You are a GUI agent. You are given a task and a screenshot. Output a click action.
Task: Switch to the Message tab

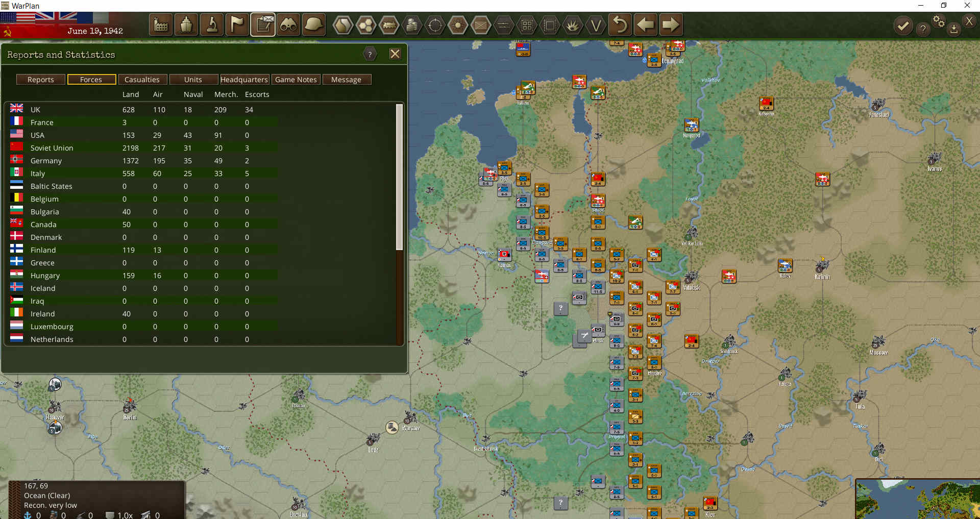346,80
